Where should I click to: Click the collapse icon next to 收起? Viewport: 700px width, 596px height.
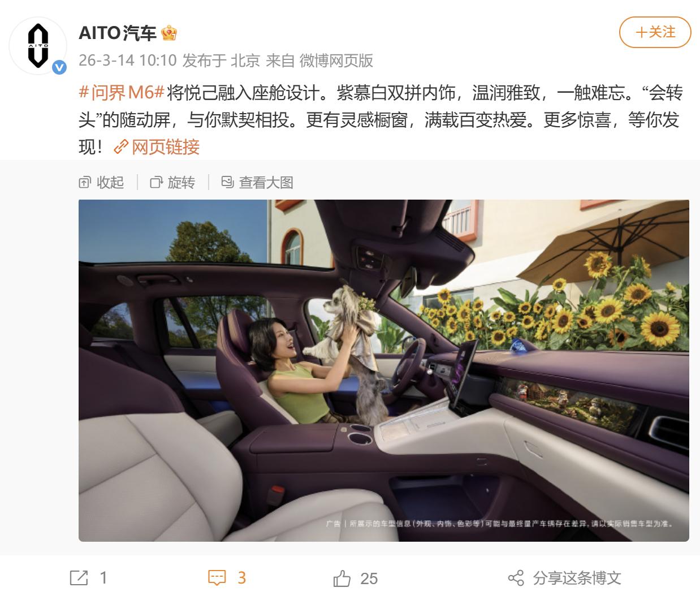point(85,183)
